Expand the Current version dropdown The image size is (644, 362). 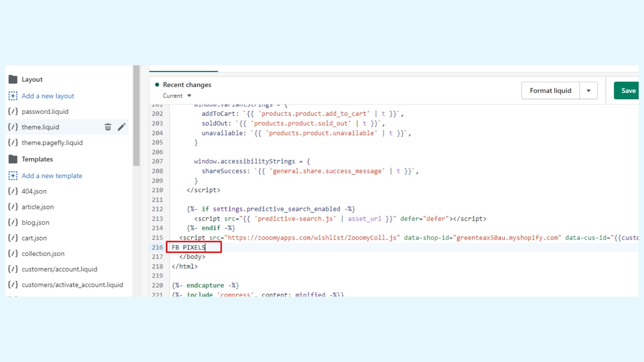176,96
